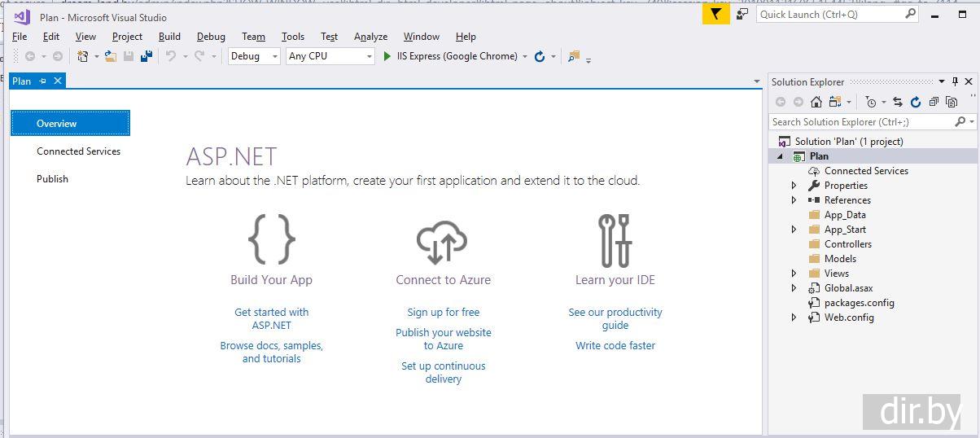Click Sync with Active Document arrows icon
980x438 pixels.
898,102
